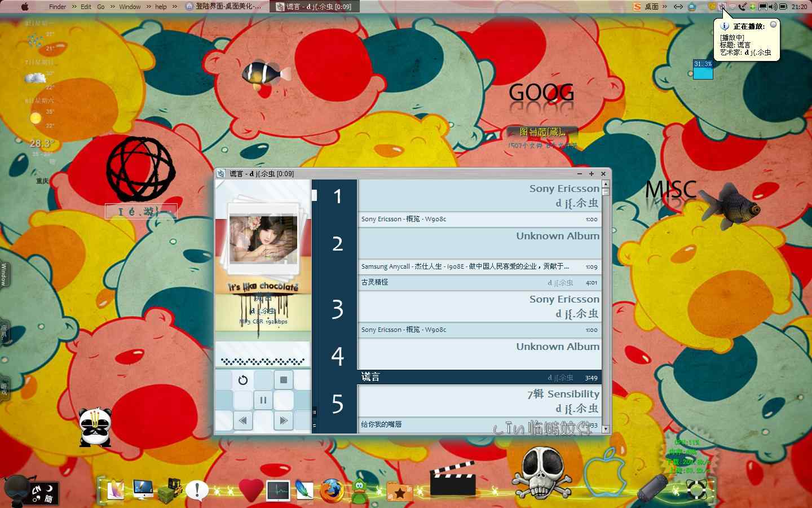The width and height of the screenshot is (812, 508).
Task: Click the clownfish desktop widget
Action: [x=266, y=75]
